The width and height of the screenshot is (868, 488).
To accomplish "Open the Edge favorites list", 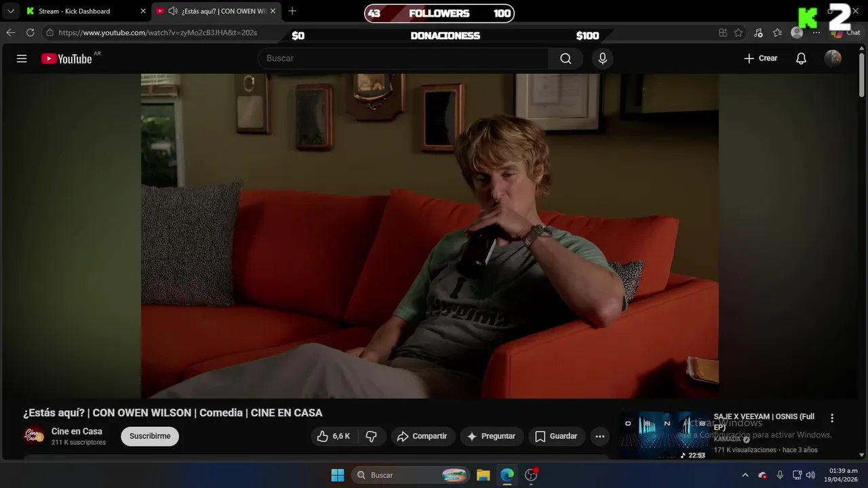I will click(x=777, y=33).
